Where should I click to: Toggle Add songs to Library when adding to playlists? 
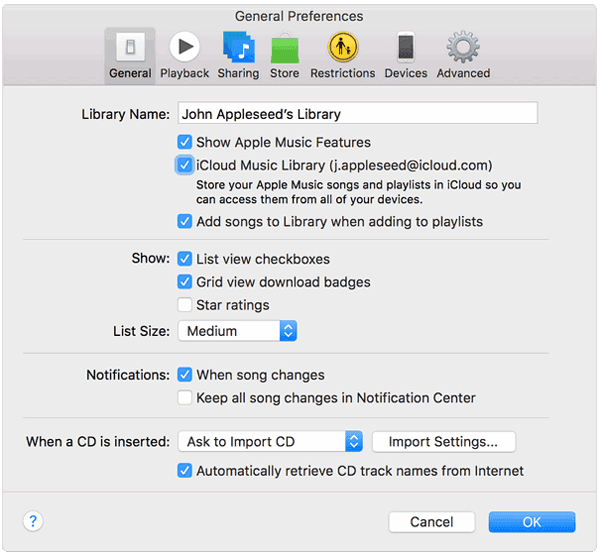(x=184, y=221)
